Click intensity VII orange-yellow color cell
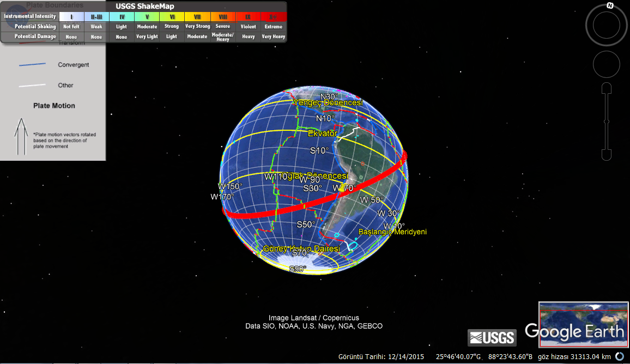The height and width of the screenshot is (364, 630). tap(197, 16)
